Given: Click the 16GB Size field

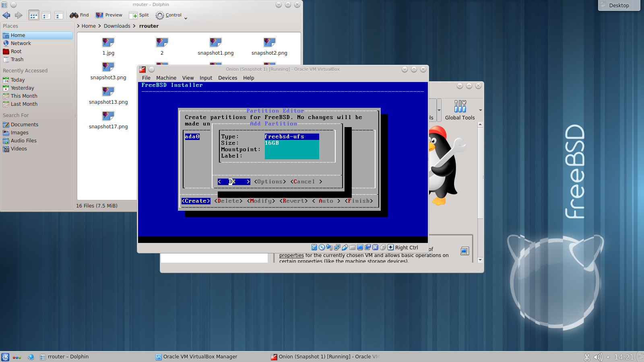Looking at the screenshot, I should [x=292, y=143].
